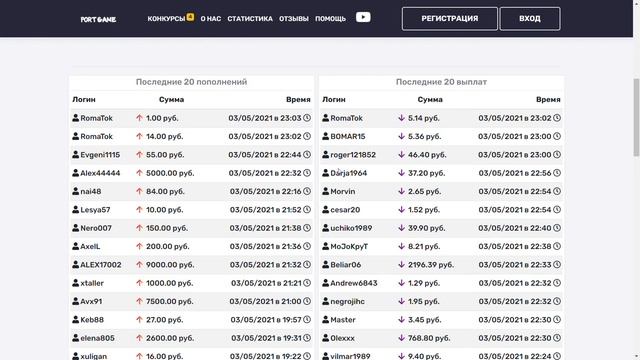Select the Master login entry
The width and height of the screenshot is (640, 360).
click(x=343, y=320)
